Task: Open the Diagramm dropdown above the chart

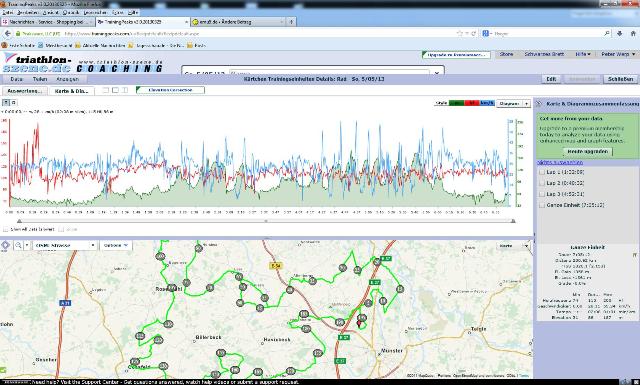Action: click(513, 104)
